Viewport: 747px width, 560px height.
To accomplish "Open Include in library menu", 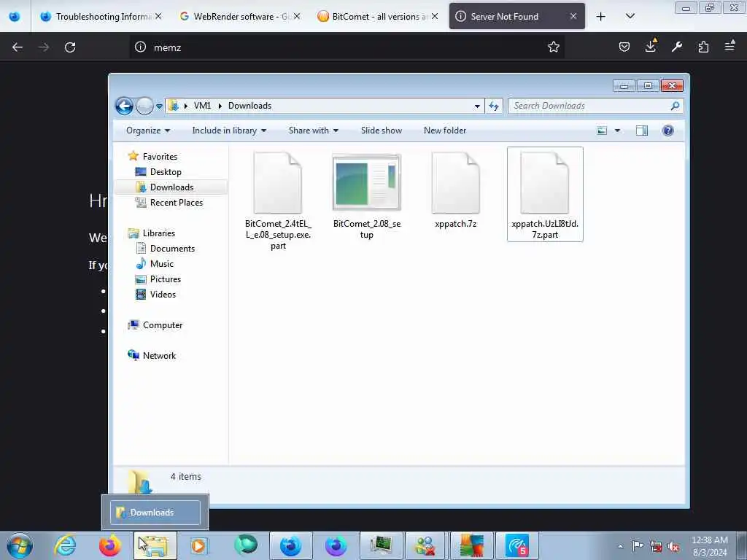I will 229,131.
